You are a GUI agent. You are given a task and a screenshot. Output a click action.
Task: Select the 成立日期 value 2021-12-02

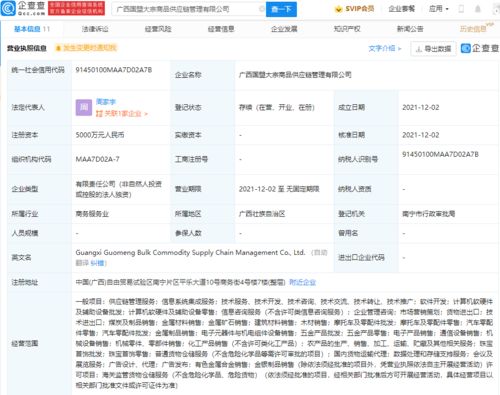click(421, 108)
